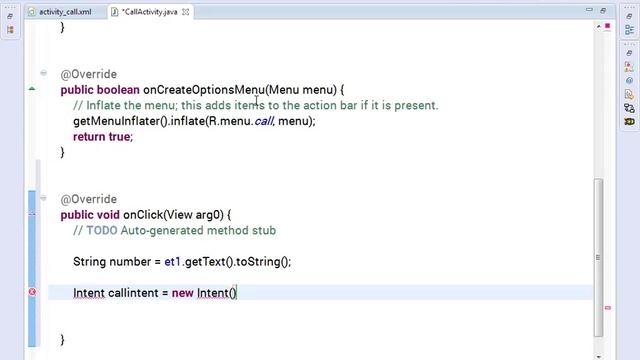
Task: Click 'new Intent()' constructor call
Action: pyautogui.click(x=204, y=293)
